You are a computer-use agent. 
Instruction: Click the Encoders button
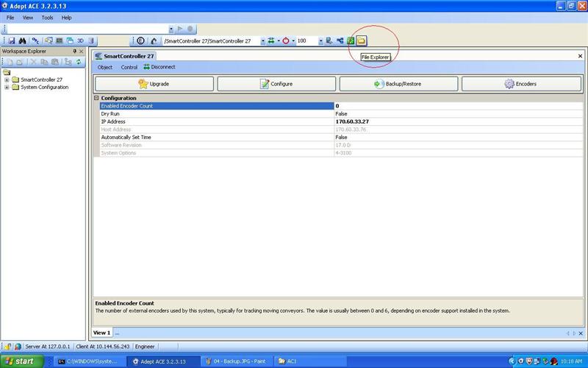pos(521,84)
